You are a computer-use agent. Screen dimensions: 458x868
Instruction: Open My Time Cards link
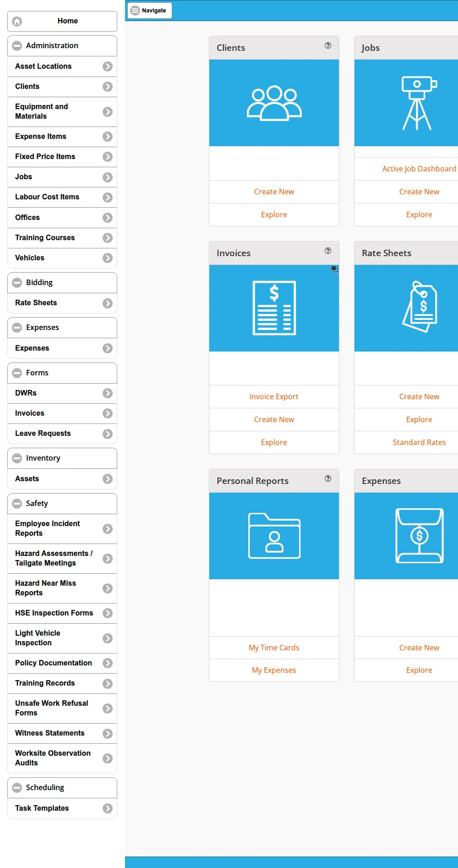pyautogui.click(x=274, y=648)
